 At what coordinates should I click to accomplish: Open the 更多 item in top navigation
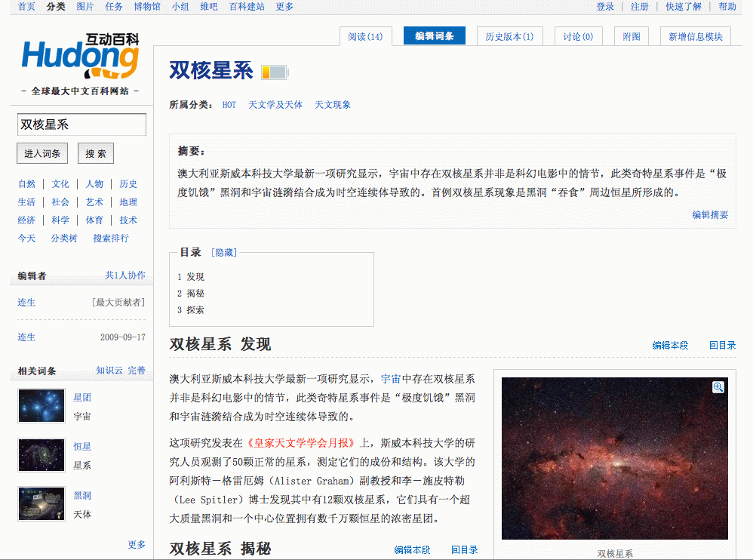pos(284,7)
